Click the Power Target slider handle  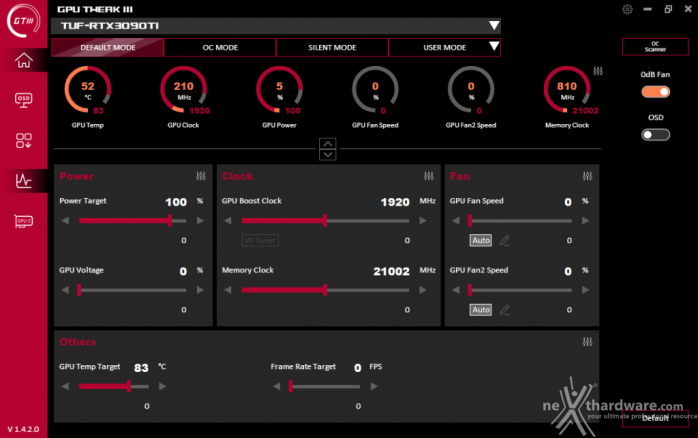[170, 220]
